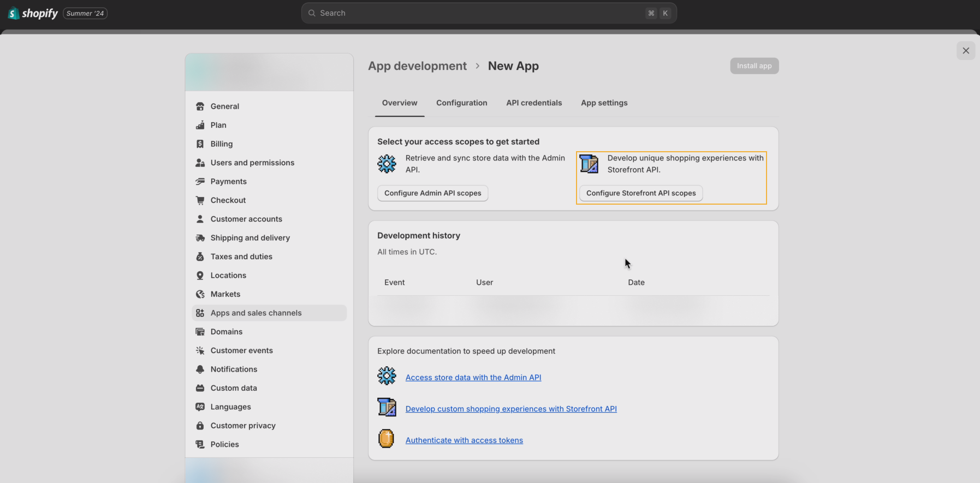Viewport: 980px width, 483px height.
Task: Click the User column header
Action: click(485, 283)
